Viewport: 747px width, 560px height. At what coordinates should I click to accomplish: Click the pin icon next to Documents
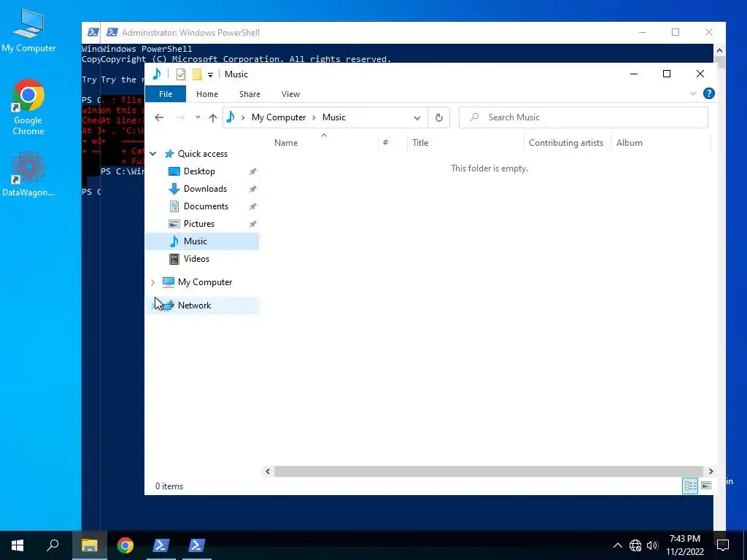[253, 206]
